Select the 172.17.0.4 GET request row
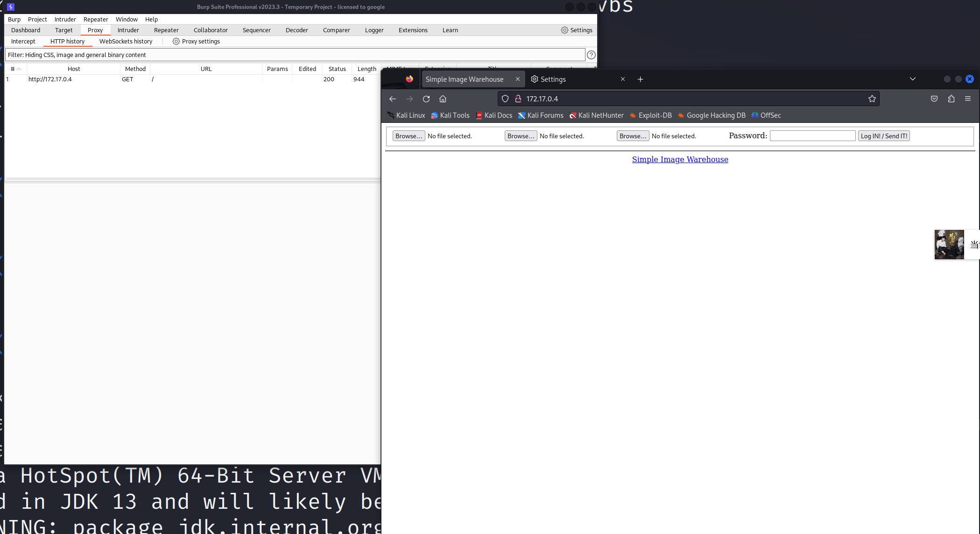This screenshot has width=980, height=534. point(140,79)
